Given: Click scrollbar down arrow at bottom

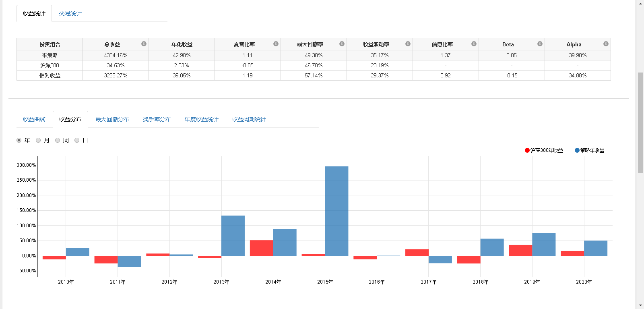Looking at the screenshot, I should tap(640, 305).
